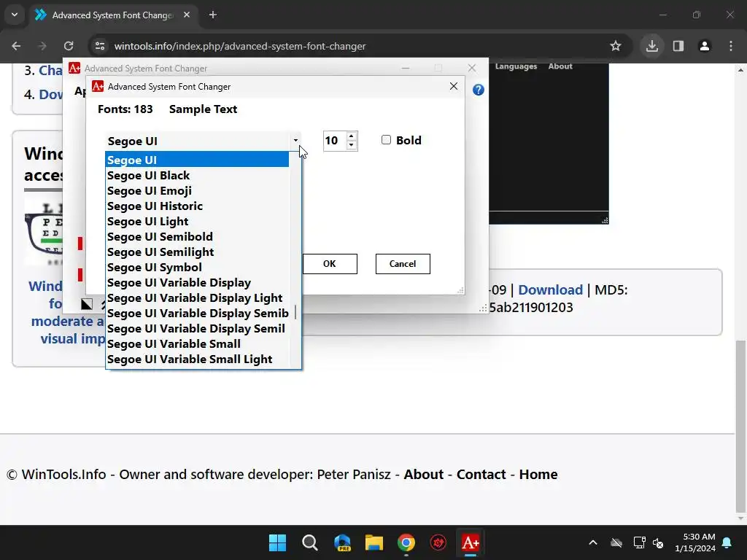Open Chrome profile icon

point(705,46)
